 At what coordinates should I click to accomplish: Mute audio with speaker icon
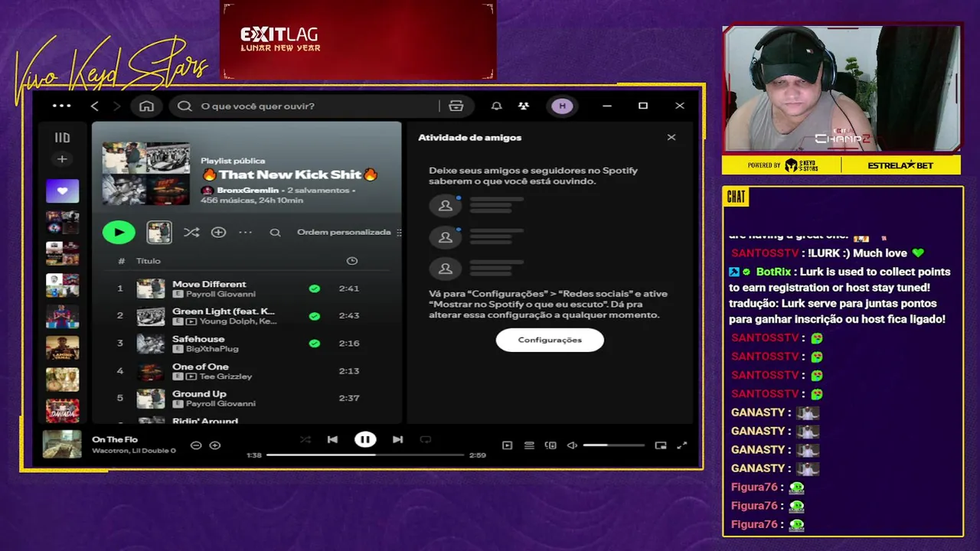pyautogui.click(x=572, y=445)
